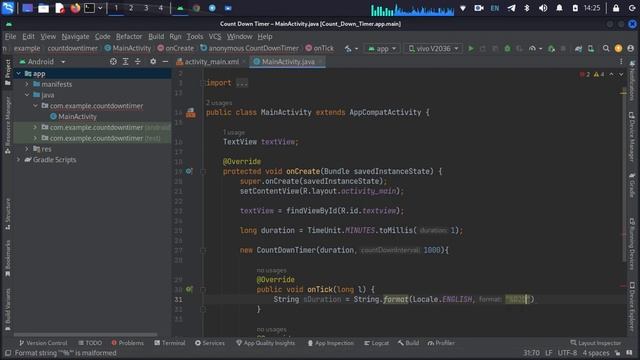Click the 31:70 caret position indicator
Screen dimensions: 640x360
(x=531, y=353)
